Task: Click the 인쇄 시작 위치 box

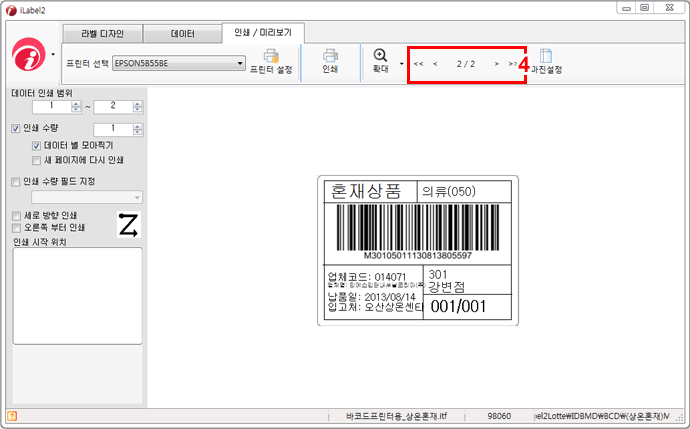Action: pyautogui.click(x=77, y=296)
